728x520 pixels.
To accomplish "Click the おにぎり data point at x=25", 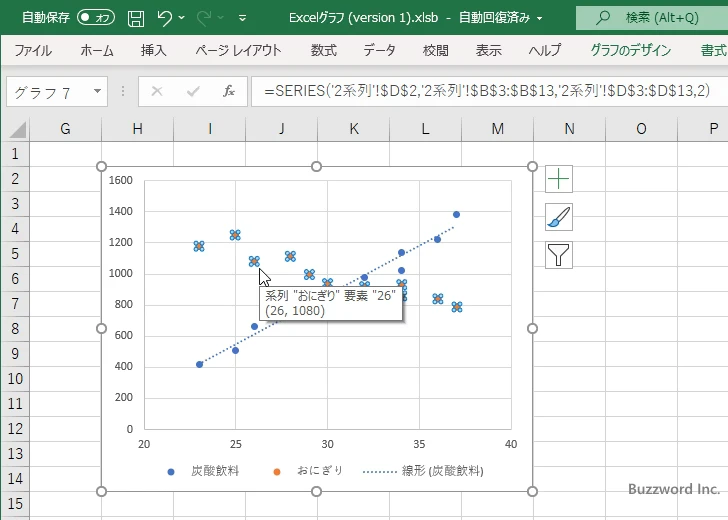I will (x=235, y=235).
